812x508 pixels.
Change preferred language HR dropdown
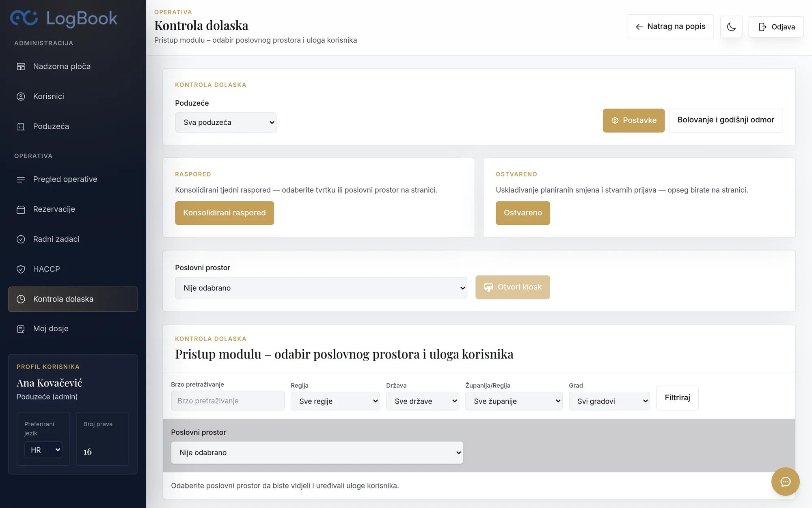tap(43, 450)
